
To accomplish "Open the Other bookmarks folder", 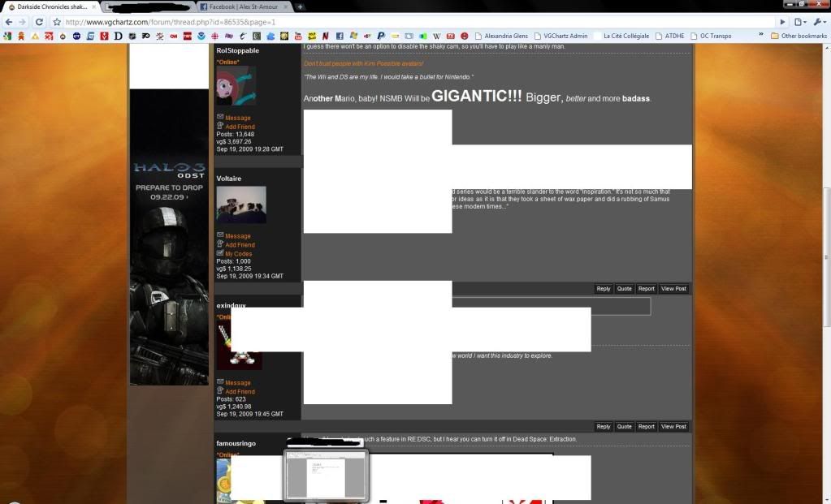I will point(799,36).
